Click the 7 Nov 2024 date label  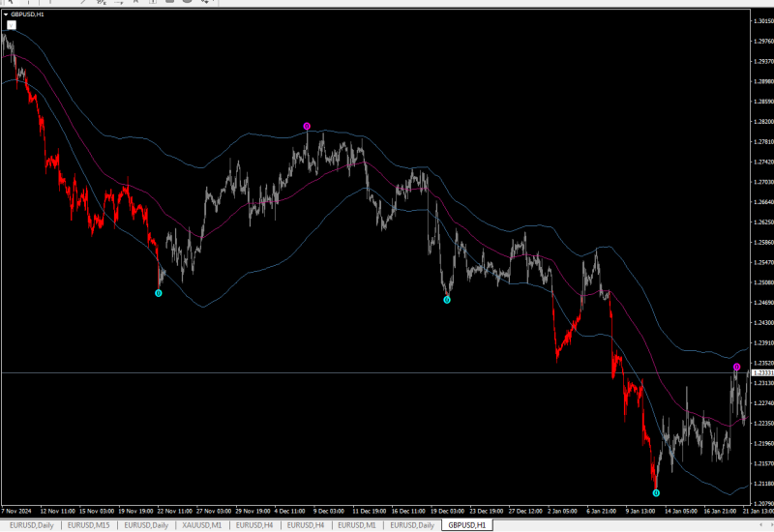[16, 512]
